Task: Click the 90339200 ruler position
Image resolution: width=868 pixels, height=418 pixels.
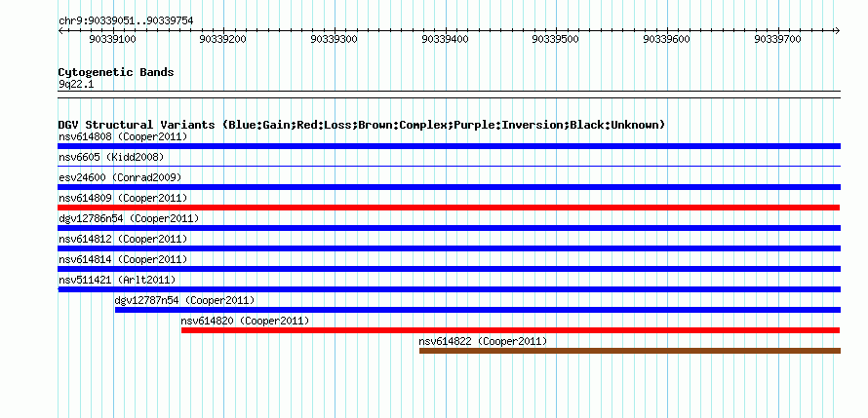Action: click(x=223, y=39)
